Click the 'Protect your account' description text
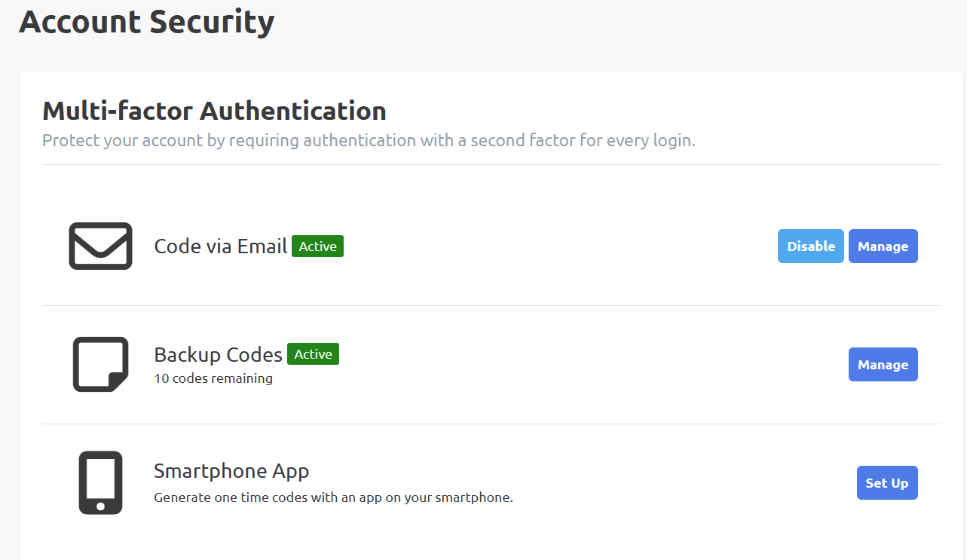The width and height of the screenshot is (967, 560). pos(369,141)
